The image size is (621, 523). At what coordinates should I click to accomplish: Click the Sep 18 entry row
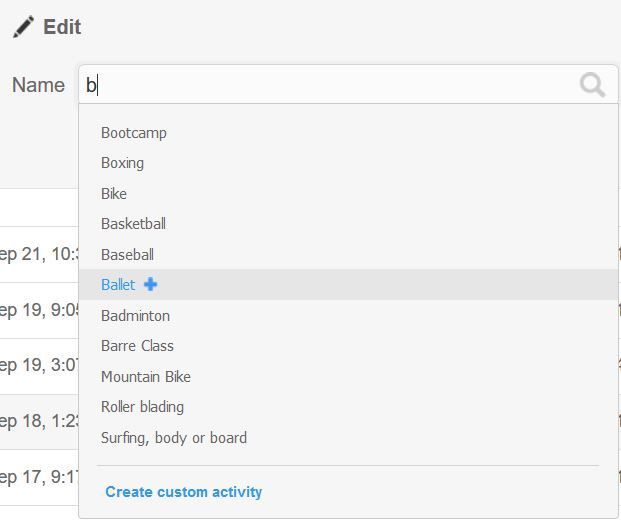point(38,422)
